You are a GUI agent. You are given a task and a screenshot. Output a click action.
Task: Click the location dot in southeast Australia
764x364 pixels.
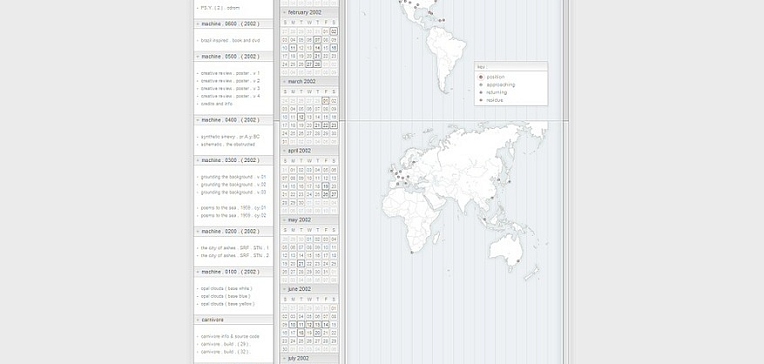point(518,261)
